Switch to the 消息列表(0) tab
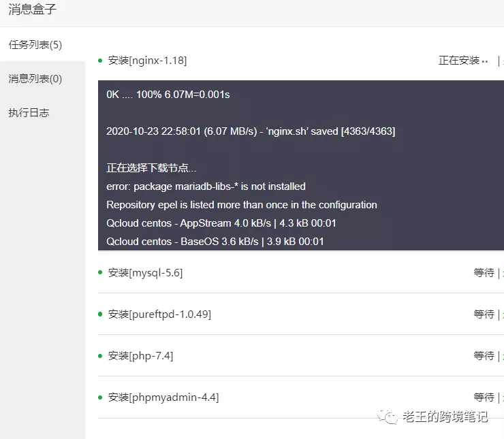The image size is (504, 439). (35, 79)
